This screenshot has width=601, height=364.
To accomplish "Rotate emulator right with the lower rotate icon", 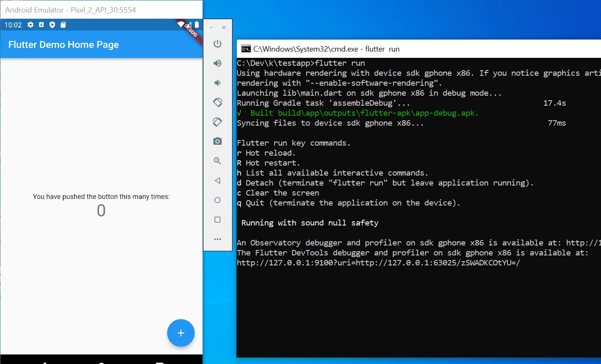I will [218, 122].
